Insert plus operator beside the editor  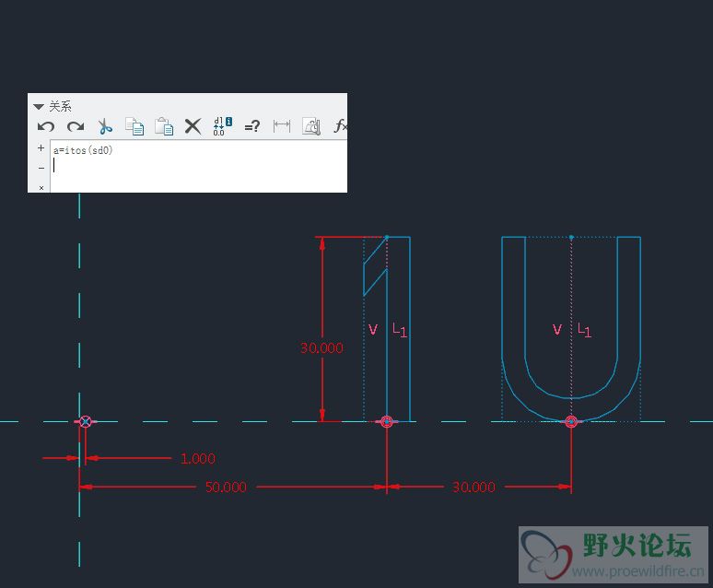(x=41, y=147)
